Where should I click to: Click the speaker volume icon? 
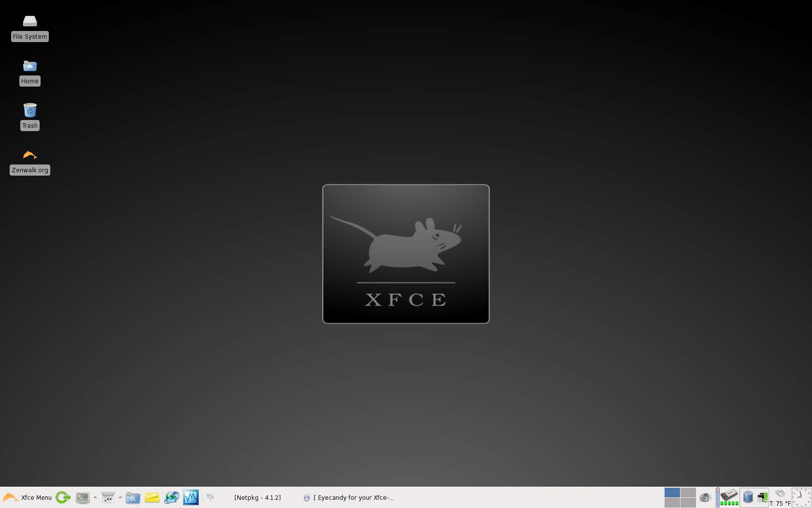(x=705, y=497)
